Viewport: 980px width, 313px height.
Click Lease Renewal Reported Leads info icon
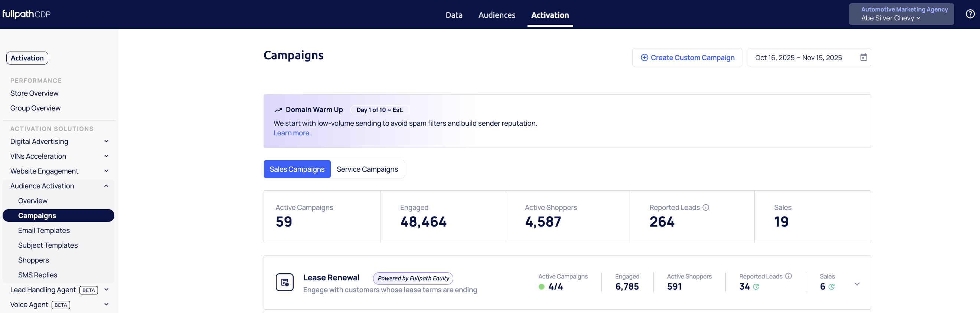point(789,276)
